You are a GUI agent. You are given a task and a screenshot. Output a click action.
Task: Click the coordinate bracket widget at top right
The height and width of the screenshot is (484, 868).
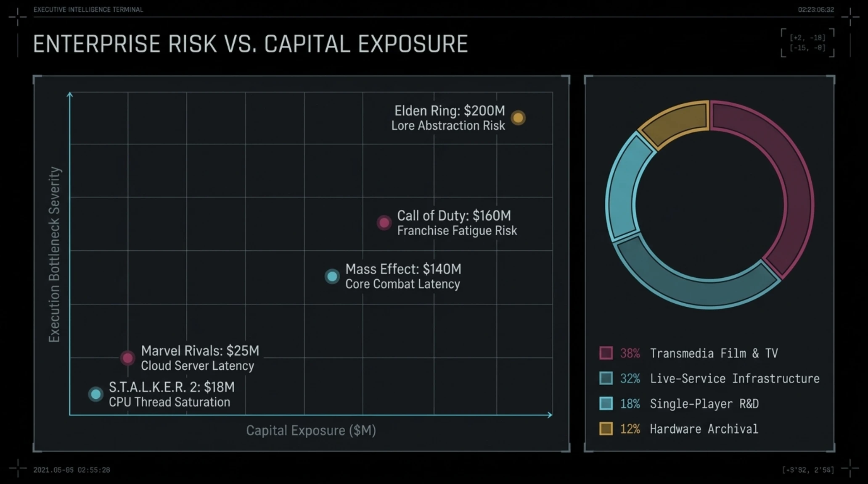(807, 43)
